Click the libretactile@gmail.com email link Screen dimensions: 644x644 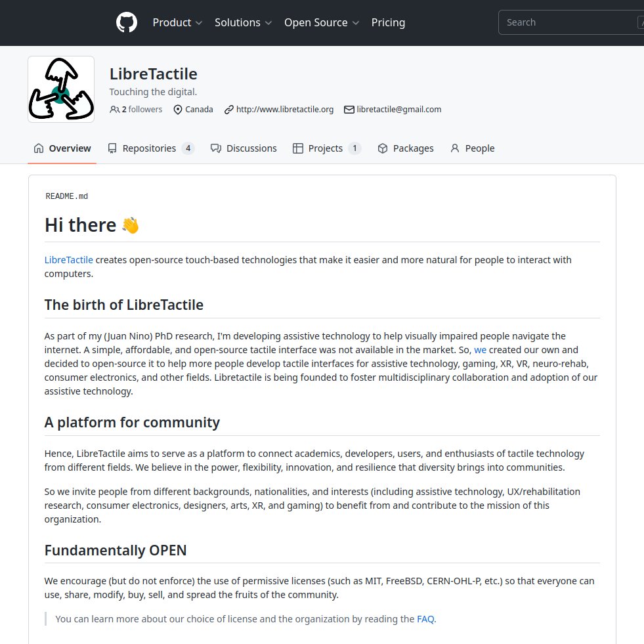click(398, 110)
